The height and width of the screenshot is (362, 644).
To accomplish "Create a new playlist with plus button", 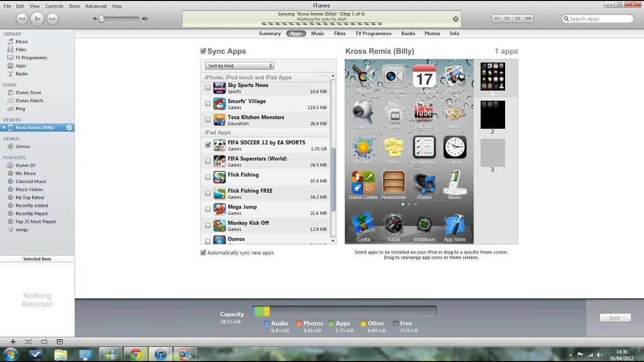I will coord(13,342).
